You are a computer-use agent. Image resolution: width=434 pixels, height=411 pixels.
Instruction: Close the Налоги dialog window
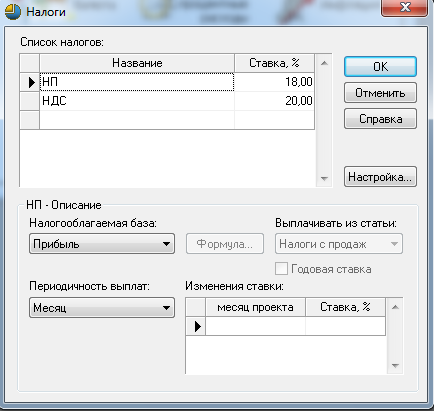404,7
